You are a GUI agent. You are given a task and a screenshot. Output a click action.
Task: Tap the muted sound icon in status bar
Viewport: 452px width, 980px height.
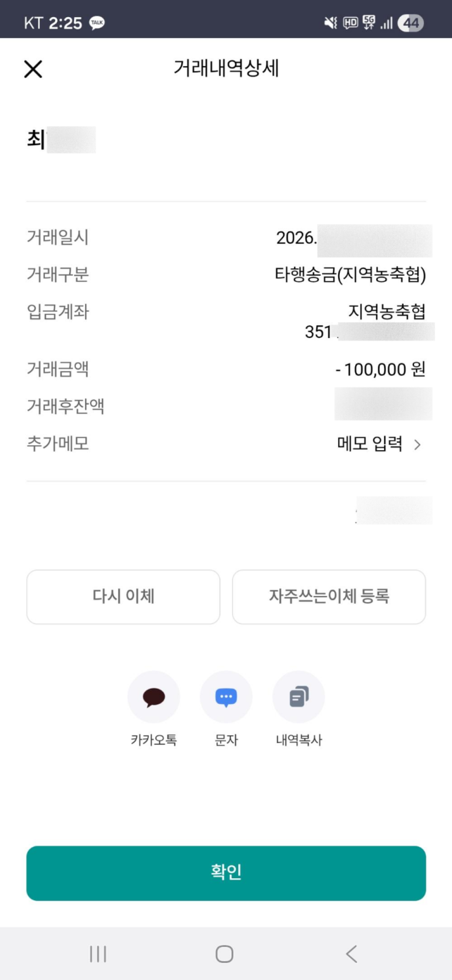tap(331, 23)
